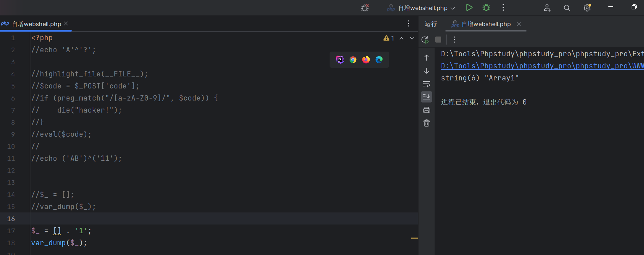Go to next highlighted problem arrow

point(412,38)
